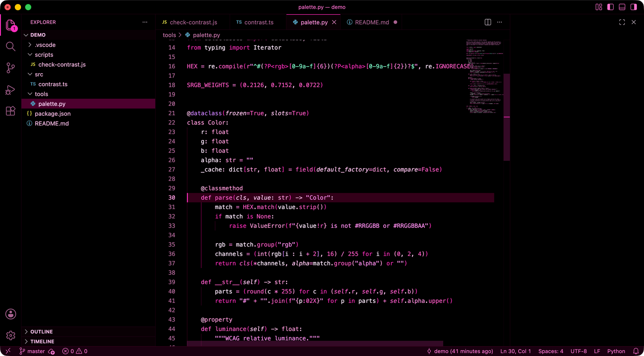The image size is (644, 356).
Task: Click the green macOS fullscreen button
Action: coord(28,7)
